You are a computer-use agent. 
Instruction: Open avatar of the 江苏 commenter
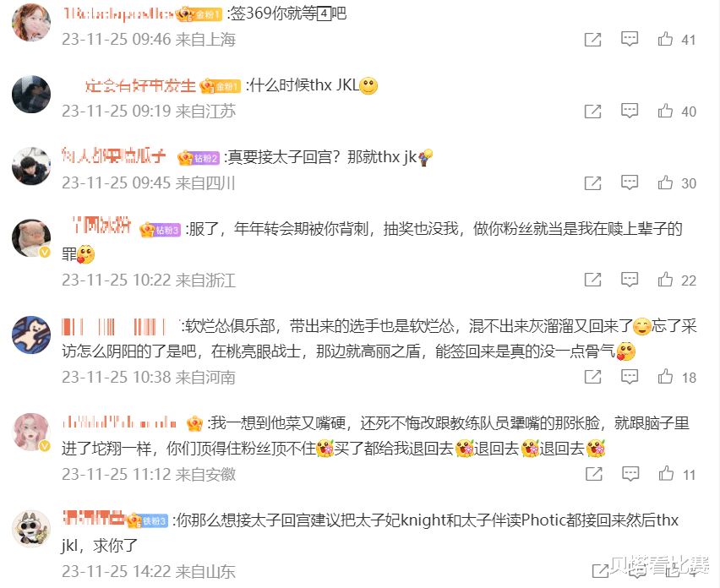(x=30, y=94)
